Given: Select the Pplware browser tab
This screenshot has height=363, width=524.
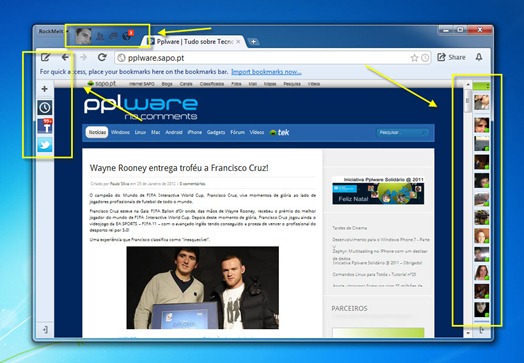Looking at the screenshot, I should (x=195, y=42).
